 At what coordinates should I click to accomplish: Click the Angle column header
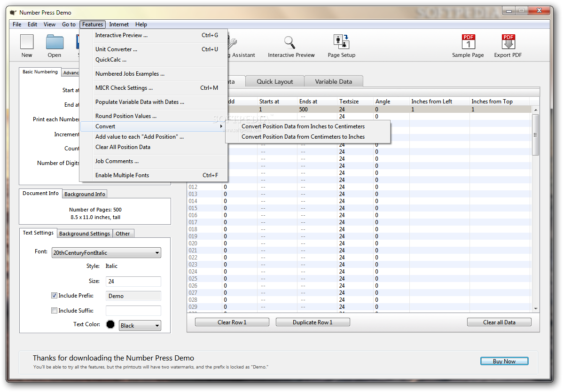coord(391,102)
